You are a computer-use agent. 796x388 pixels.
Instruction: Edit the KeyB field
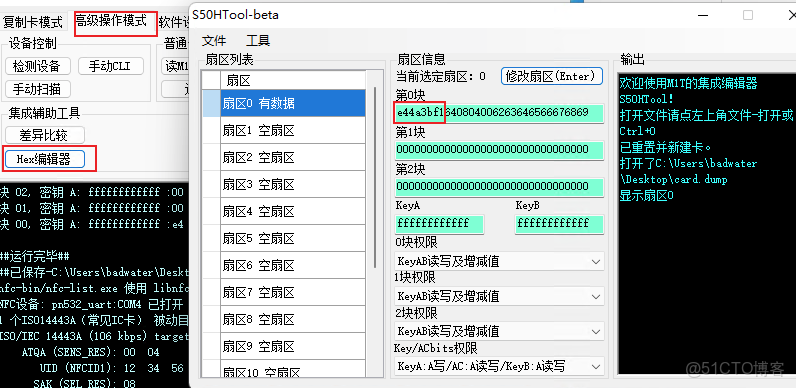559,223
